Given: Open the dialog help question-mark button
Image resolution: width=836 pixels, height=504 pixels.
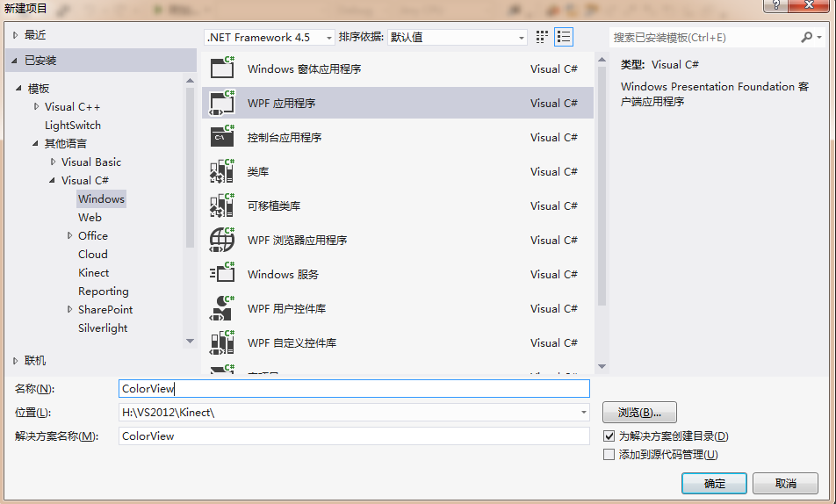Looking at the screenshot, I should [775, 4].
